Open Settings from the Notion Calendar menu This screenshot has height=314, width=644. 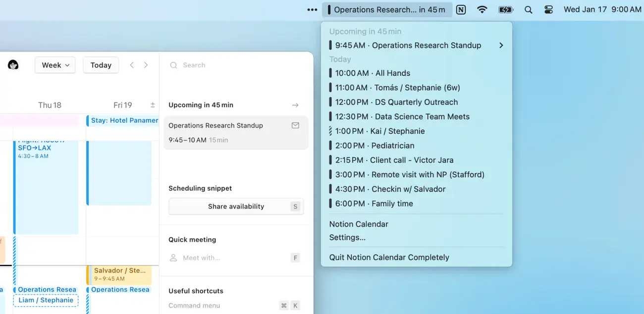point(347,237)
